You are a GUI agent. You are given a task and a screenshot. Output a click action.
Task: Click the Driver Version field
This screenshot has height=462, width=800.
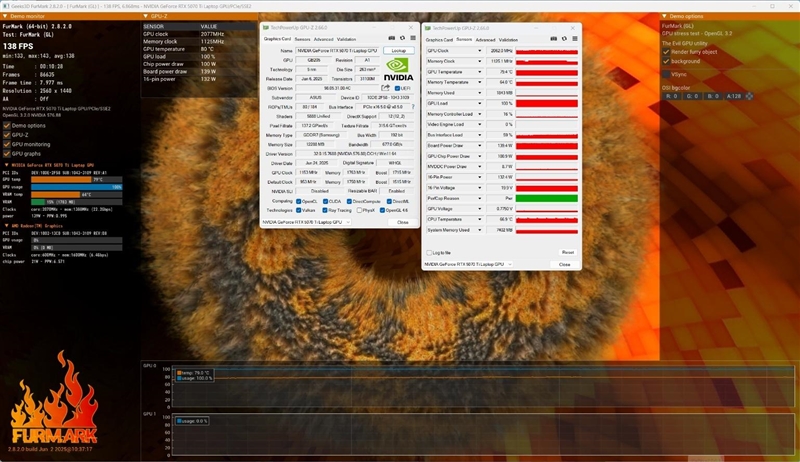click(354, 153)
